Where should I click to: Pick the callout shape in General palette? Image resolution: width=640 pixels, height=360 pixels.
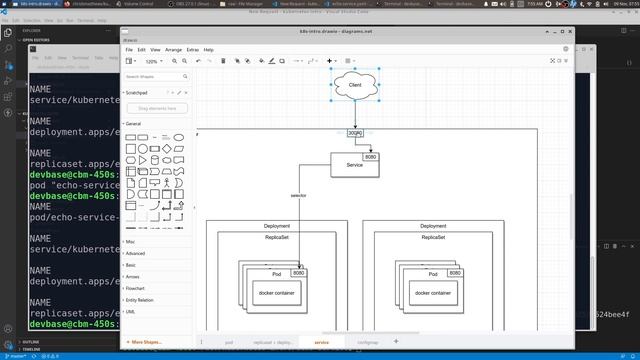click(155, 182)
